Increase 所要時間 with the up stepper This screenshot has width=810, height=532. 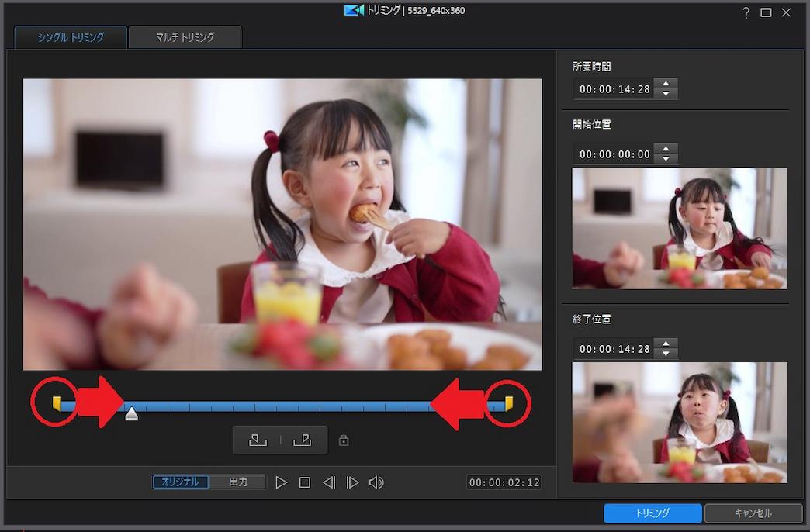(666, 84)
